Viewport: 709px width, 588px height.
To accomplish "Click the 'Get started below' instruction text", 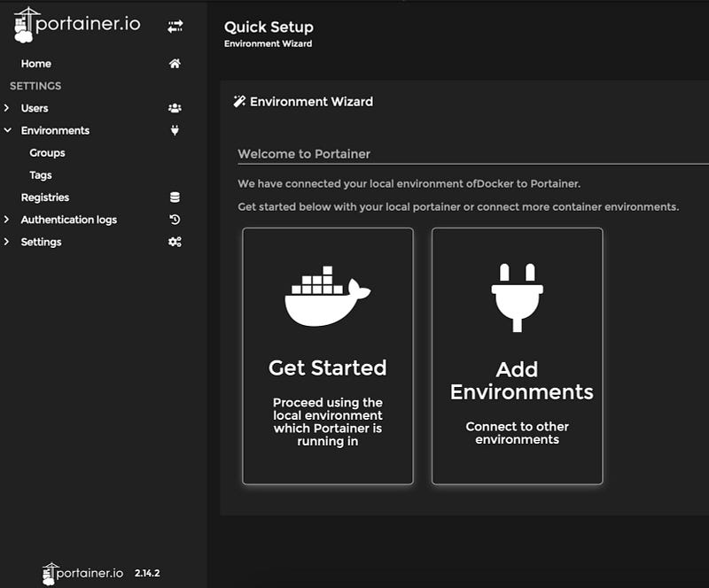I will (x=458, y=207).
